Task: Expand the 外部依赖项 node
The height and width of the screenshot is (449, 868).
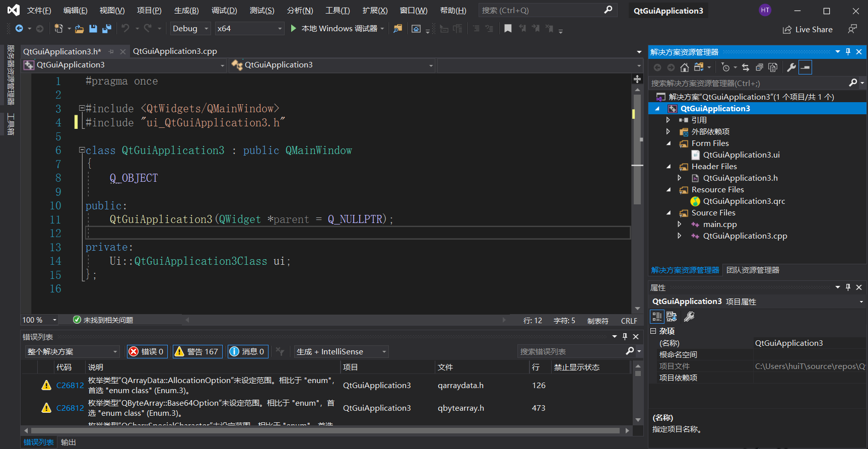Action: [x=668, y=131]
